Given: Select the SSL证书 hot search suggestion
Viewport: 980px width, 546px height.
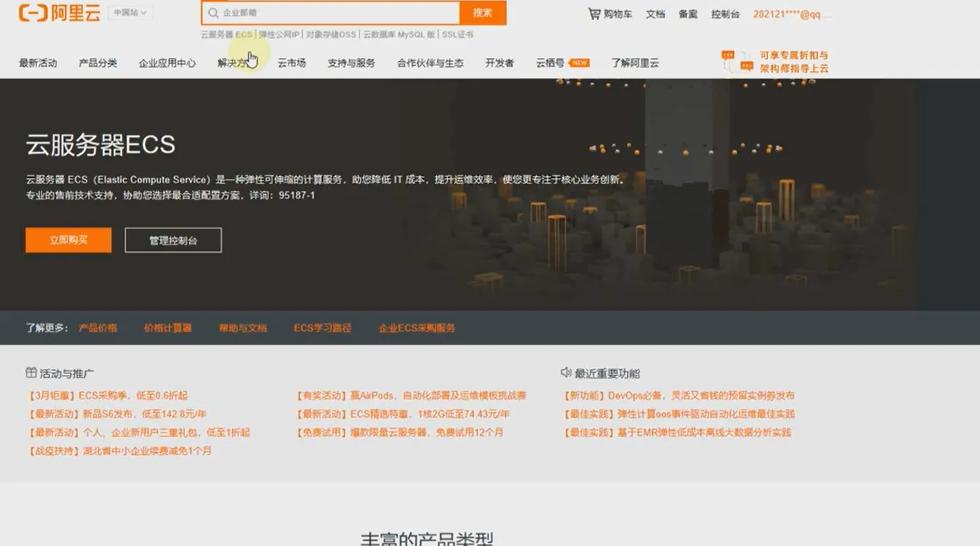Looking at the screenshot, I should 457,34.
